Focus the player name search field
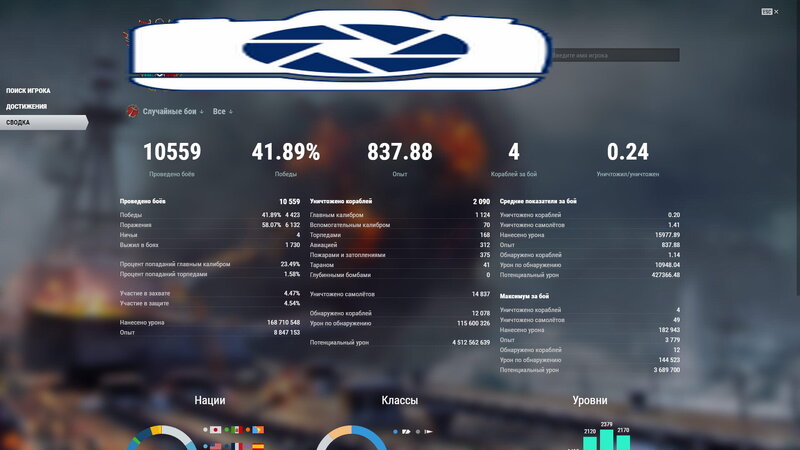This screenshot has height=450, width=800. click(615, 55)
